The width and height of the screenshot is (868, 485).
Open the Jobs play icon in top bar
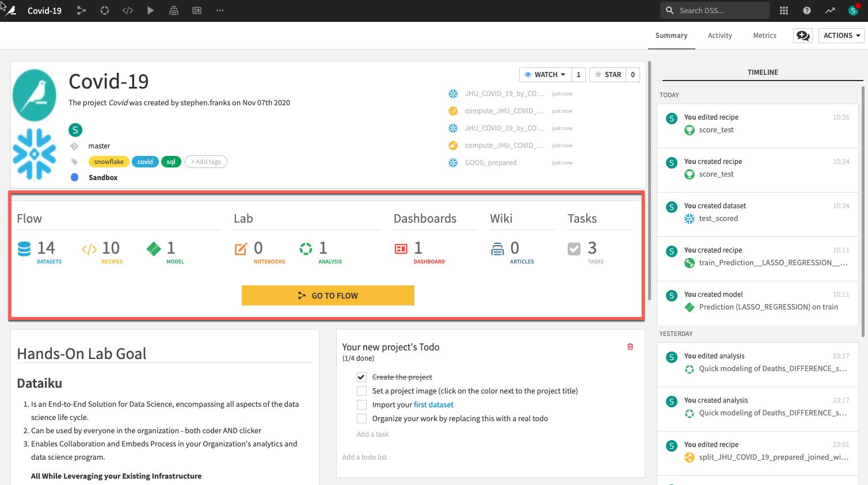click(x=150, y=10)
